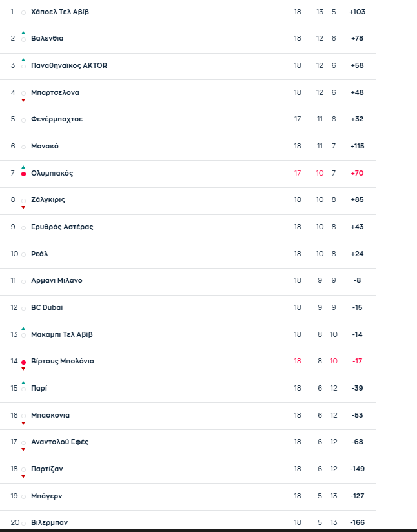417x532 pixels.
Task: Click the red live dot beside Βίρτους Μπολόνια
Action: 23,362
